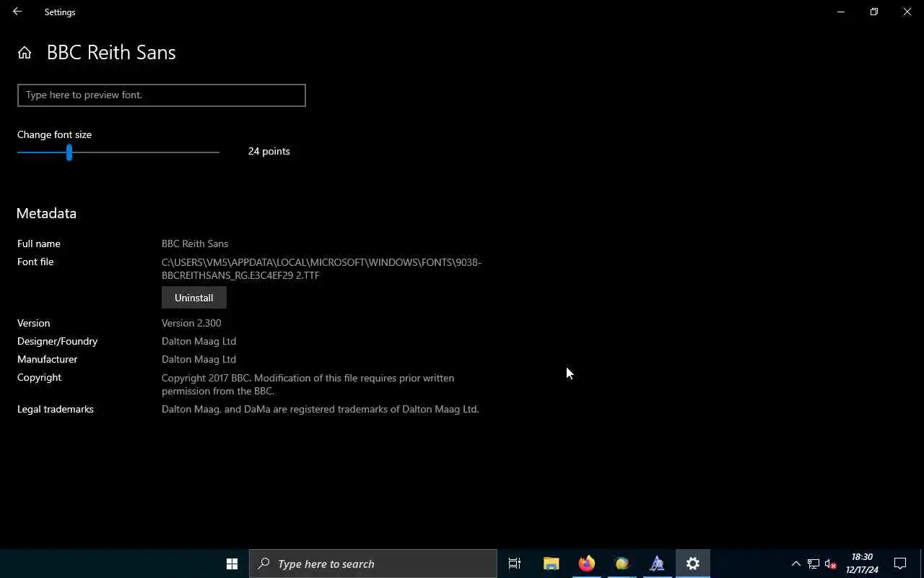Open the clock showing 18:30
Viewport: 924px width, 578px height.
coord(863,564)
